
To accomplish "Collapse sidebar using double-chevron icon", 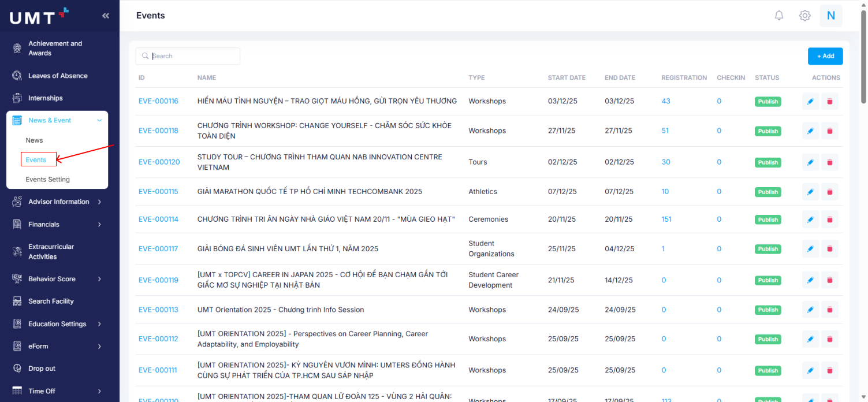I will pos(106,16).
